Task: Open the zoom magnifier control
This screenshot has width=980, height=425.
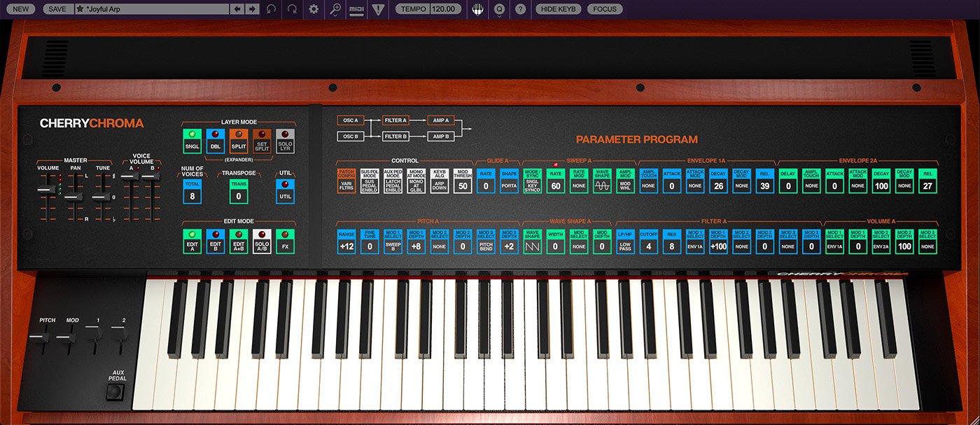Action: point(334,9)
